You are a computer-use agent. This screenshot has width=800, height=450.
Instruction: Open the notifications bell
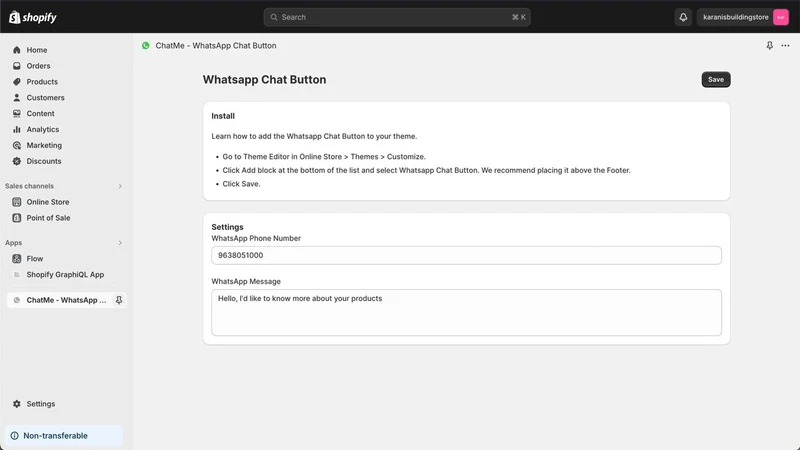tap(683, 17)
